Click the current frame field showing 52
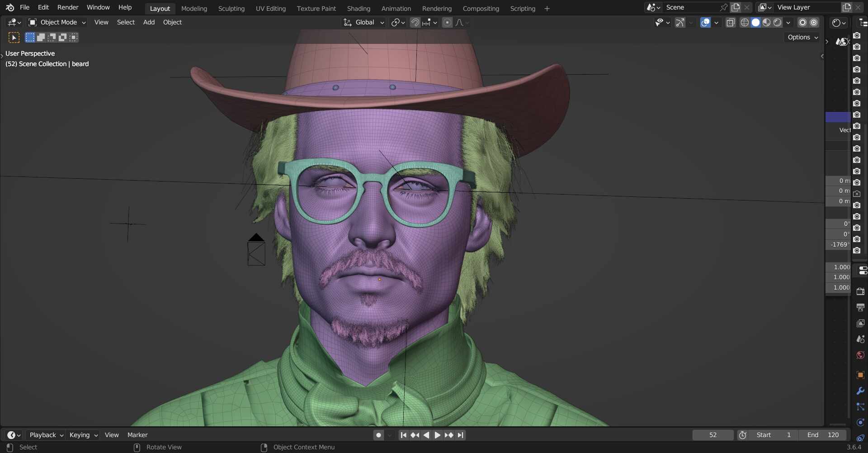 [x=712, y=435]
